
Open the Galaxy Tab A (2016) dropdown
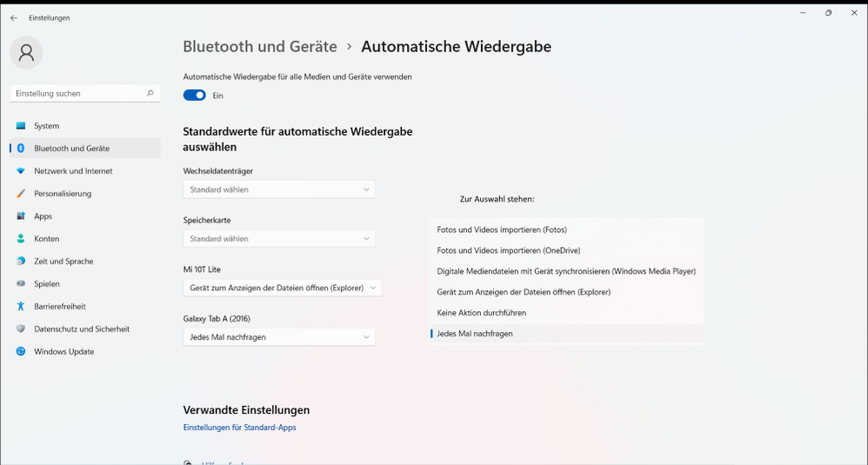click(278, 336)
